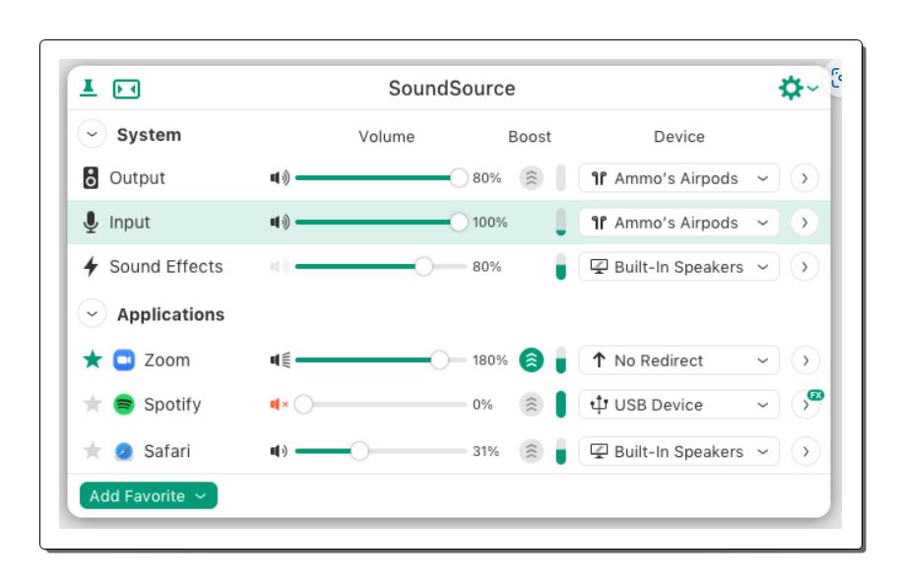This screenshot has height=588, width=901.
Task: Click the Input microphone icon
Action: (x=91, y=222)
